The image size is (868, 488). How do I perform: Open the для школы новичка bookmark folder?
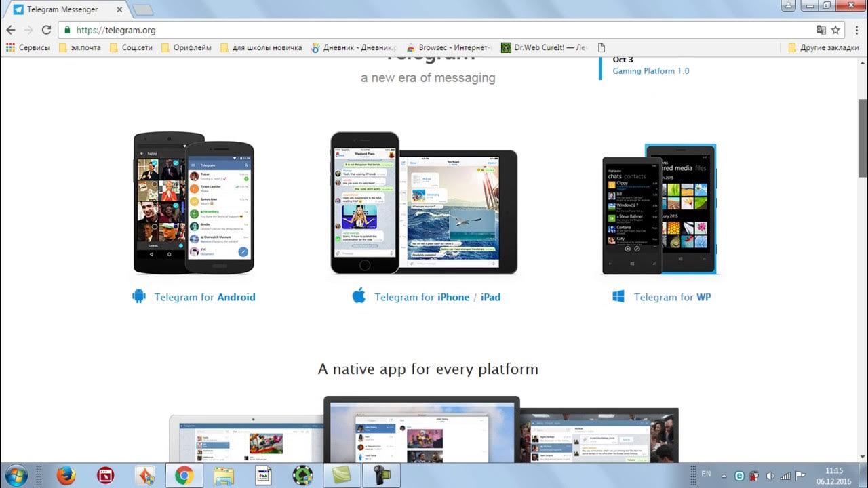pyautogui.click(x=261, y=47)
